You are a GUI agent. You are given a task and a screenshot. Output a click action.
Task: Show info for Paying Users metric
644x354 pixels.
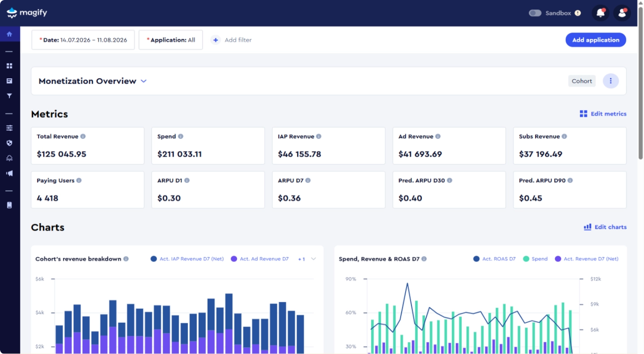79,181
